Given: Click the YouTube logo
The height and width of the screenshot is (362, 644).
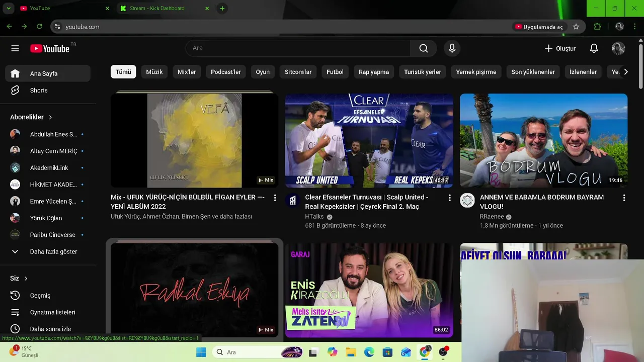Looking at the screenshot, I should [x=50, y=48].
